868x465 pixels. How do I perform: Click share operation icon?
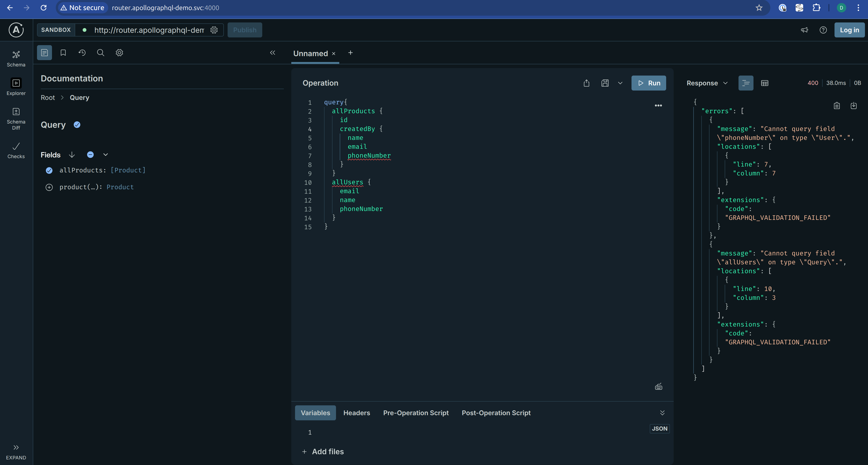tap(586, 83)
